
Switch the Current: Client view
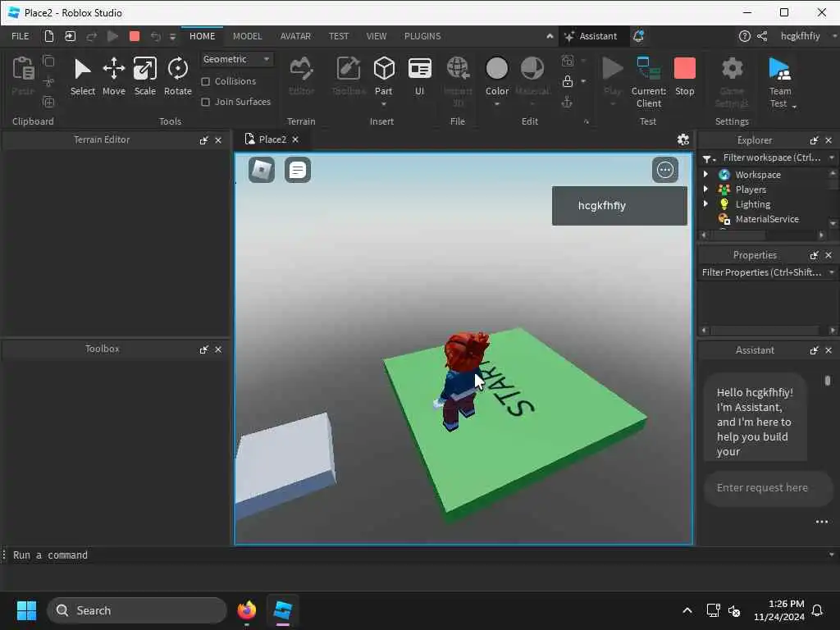click(648, 82)
